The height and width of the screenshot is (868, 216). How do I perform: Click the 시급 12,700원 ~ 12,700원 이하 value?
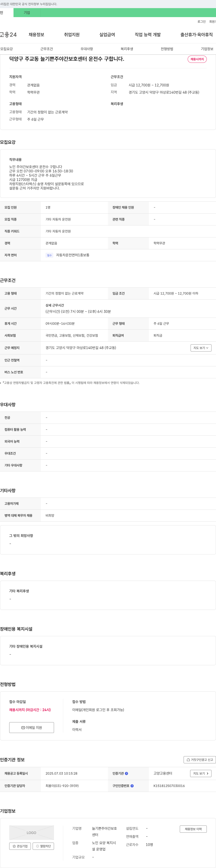[x=176, y=293]
